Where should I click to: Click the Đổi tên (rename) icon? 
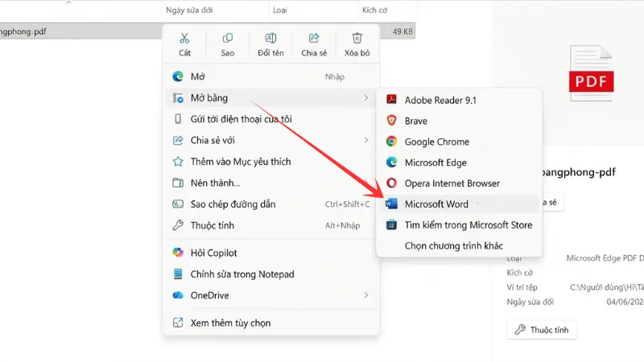click(270, 38)
